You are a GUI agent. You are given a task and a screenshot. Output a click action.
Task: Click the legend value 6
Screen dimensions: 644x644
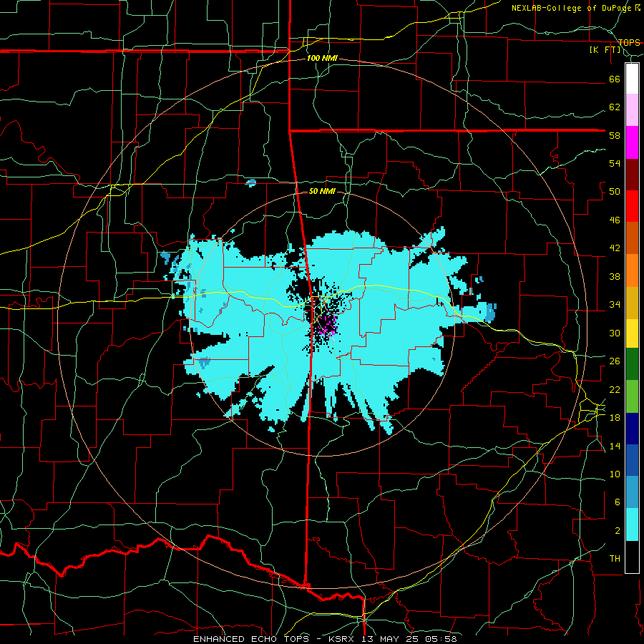pos(617,502)
